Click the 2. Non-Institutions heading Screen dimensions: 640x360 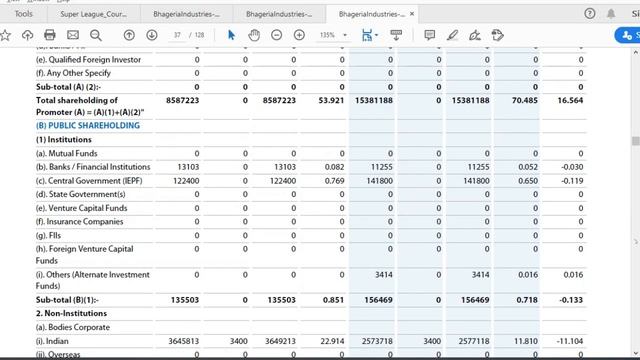click(71, 313)
